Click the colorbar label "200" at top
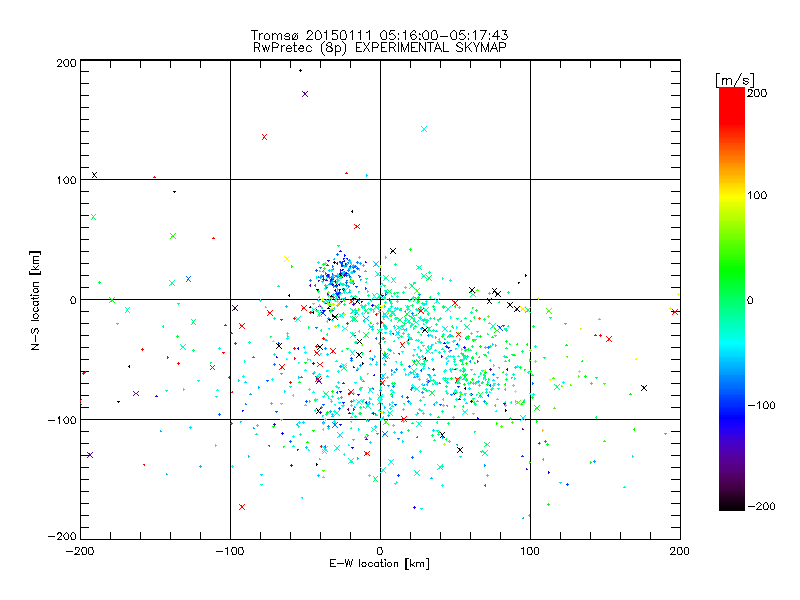This screenshot has width=800, height=600. [757, 93]
